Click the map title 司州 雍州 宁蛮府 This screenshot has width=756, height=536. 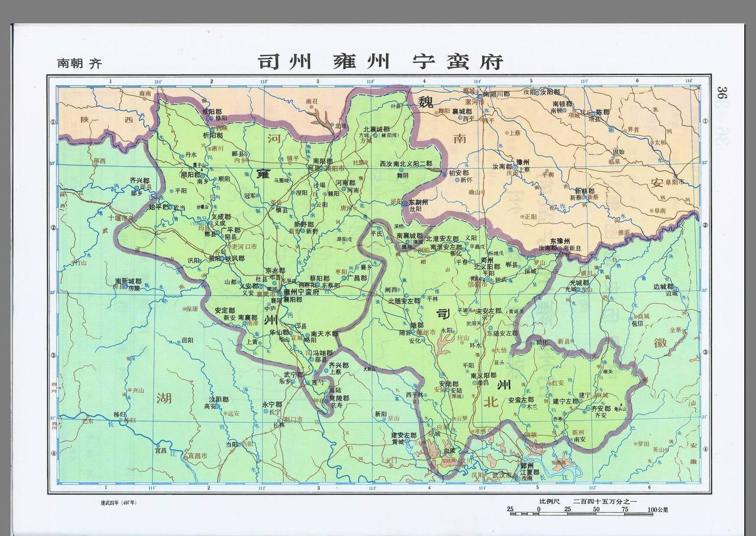380,61
